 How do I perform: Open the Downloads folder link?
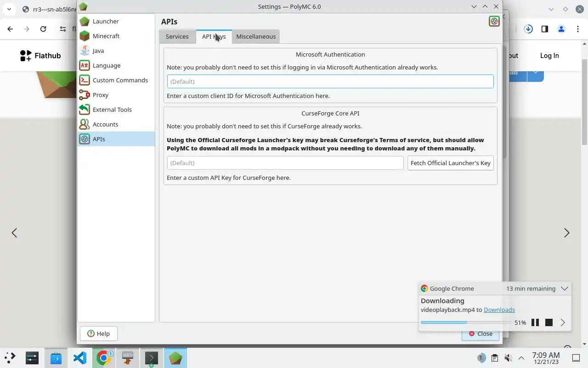click(x=499, y=310)
